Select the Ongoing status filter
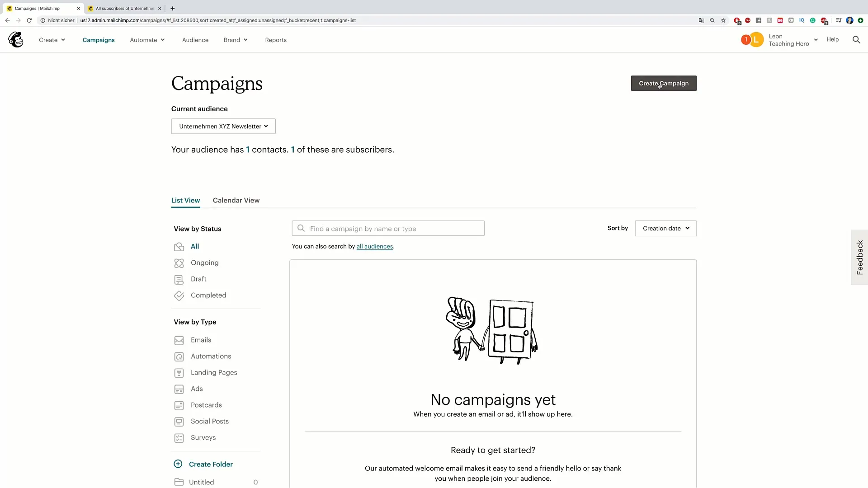The image size is (868, 488). [x=204, y=262]
